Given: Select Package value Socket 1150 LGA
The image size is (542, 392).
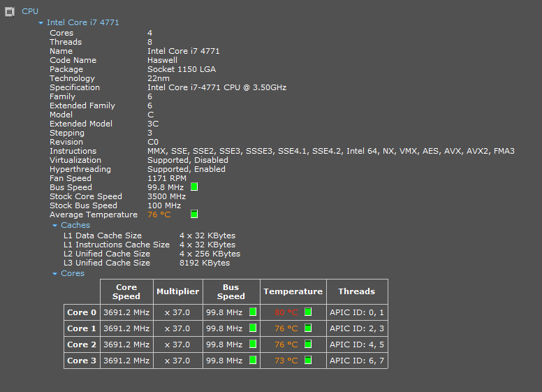Looking at the screenshot, I should 182,69.
